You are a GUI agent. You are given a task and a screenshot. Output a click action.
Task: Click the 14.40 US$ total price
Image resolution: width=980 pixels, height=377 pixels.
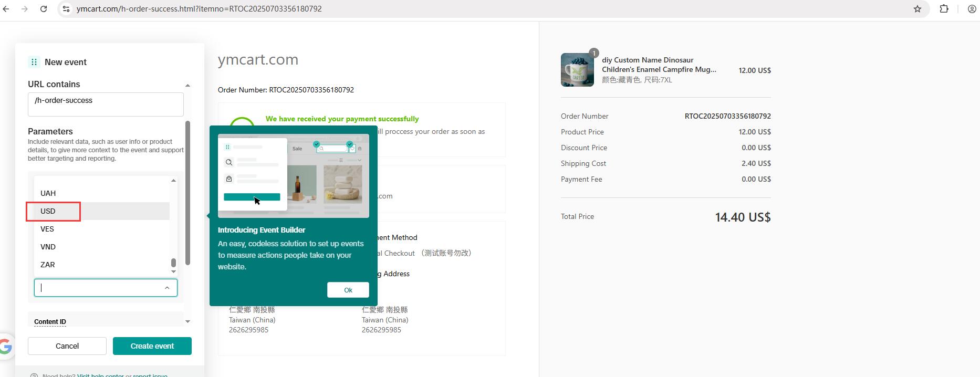[743, 217]
